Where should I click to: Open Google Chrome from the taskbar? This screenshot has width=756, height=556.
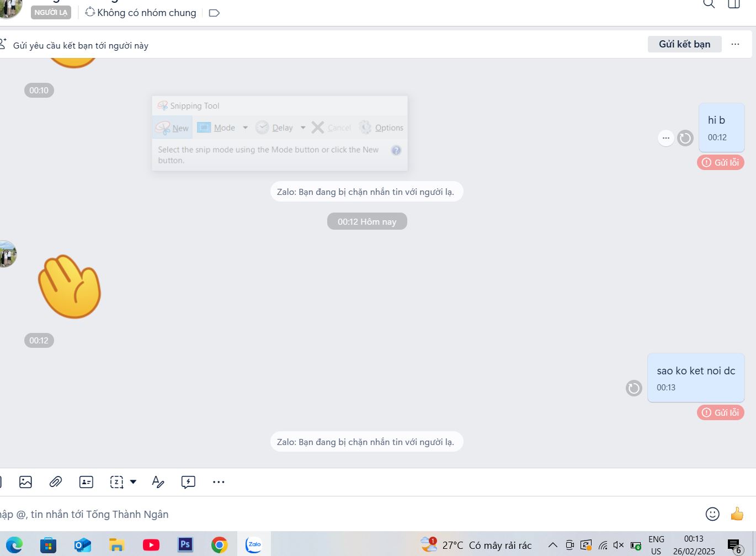coord(219,545)
